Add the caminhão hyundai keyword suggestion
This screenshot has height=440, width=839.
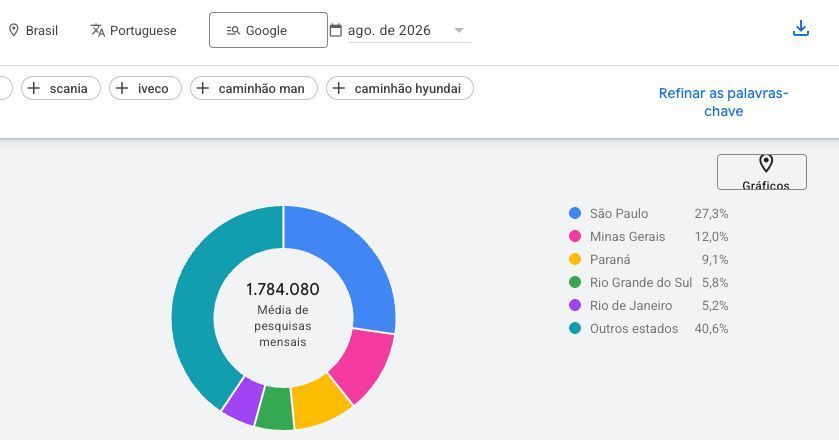point(400,88)
